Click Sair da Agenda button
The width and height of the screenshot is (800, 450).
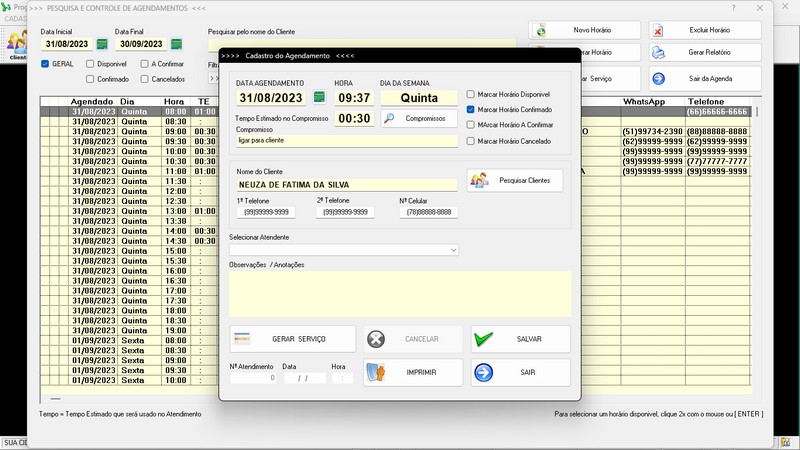(x=705, y=79)
